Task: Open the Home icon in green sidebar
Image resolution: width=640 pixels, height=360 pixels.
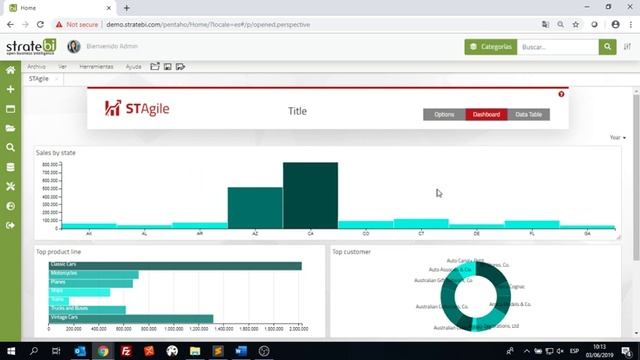Action: (10, 70)
